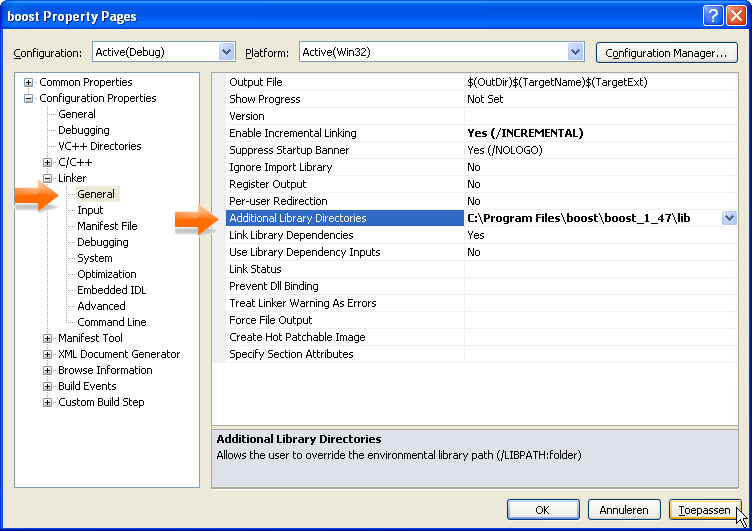
Task: Select the Enable Incremental Linking property
Action: [292, 133]
